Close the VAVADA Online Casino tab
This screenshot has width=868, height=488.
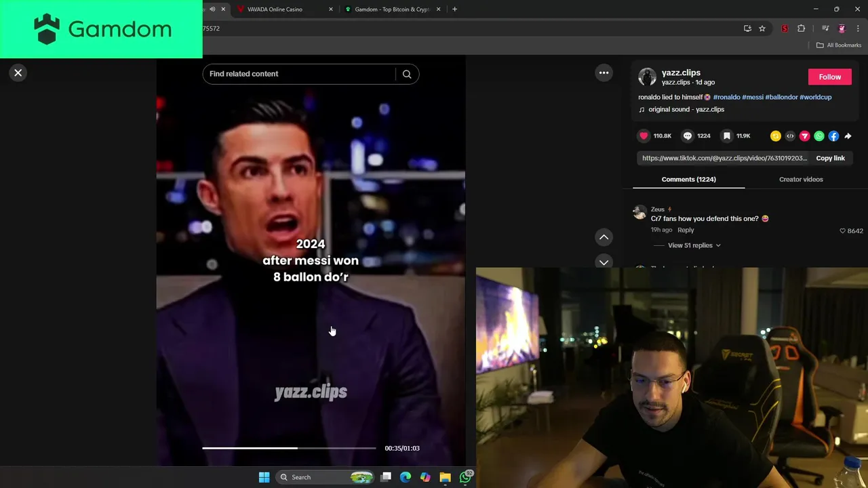pyautogui.click(x=331, y=9)
